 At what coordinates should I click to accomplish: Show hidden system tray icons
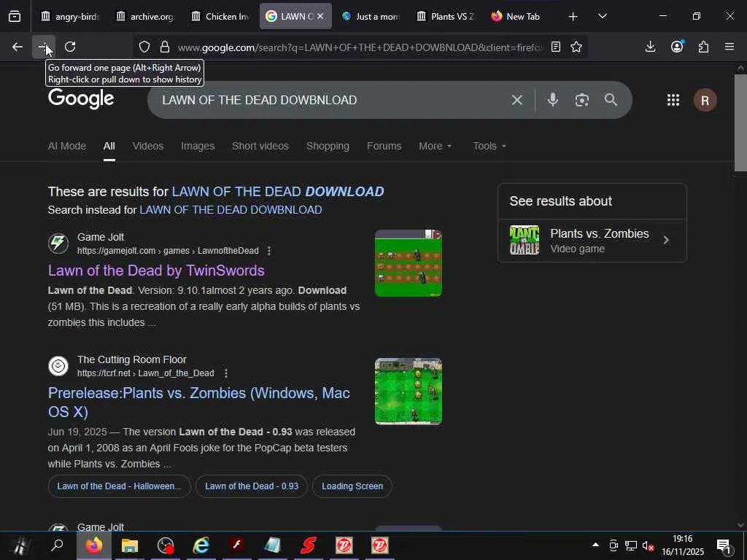(x=595, y=545)
